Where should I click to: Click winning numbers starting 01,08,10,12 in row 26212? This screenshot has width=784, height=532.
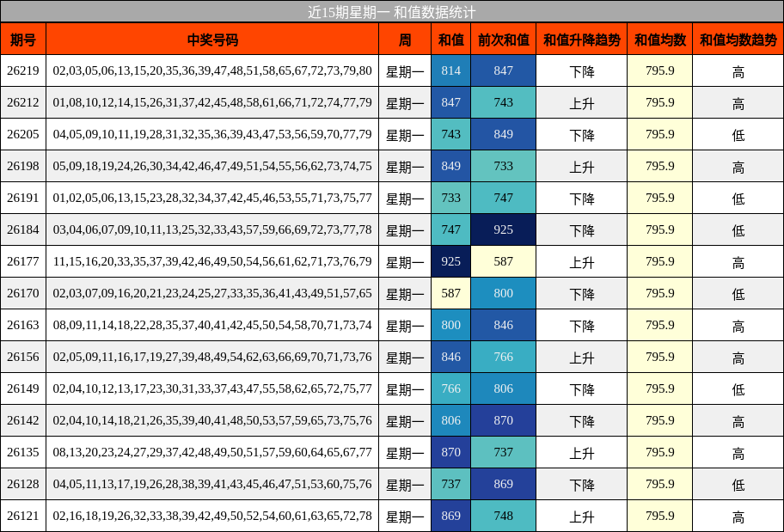pos(212,102)
